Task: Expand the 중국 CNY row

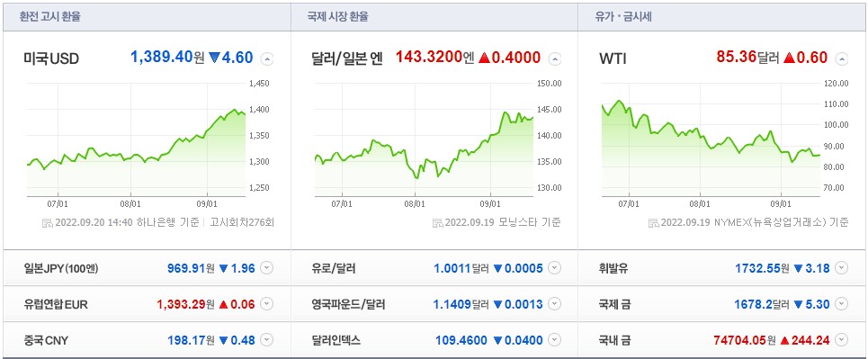Action: click(x=267, y=339)
